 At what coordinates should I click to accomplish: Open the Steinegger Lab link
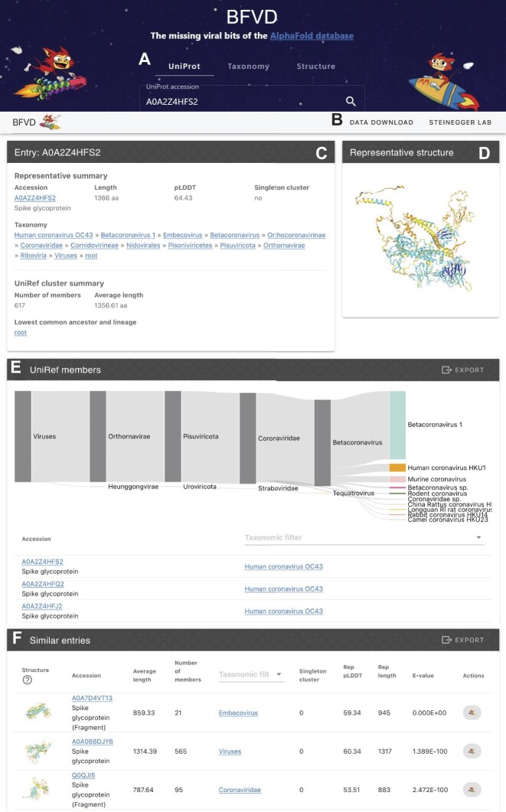point(460,122)
